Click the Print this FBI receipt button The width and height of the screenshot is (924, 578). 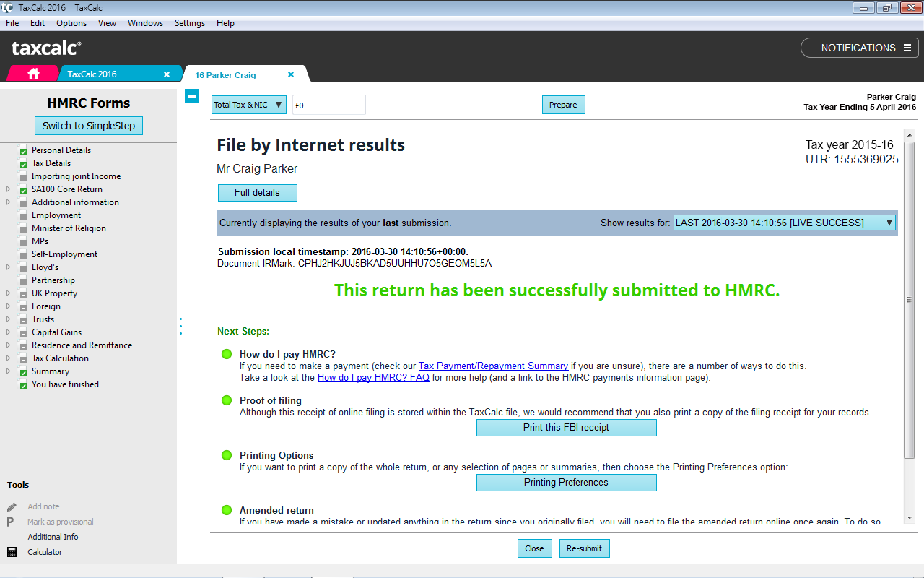(x=566, y=428)
